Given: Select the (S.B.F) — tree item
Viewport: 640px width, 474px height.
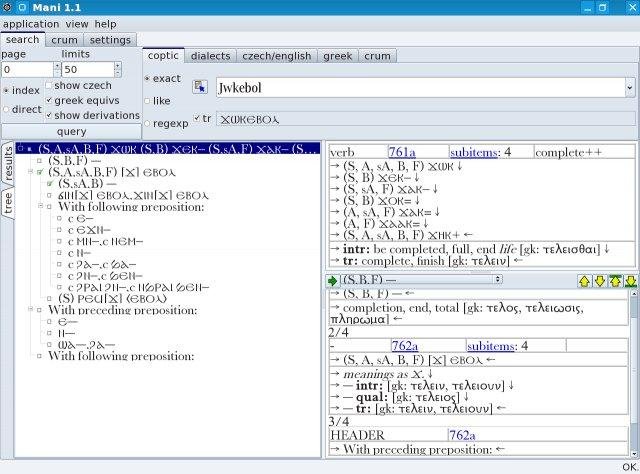Looking at the screenshot, I should pos(74,160).
